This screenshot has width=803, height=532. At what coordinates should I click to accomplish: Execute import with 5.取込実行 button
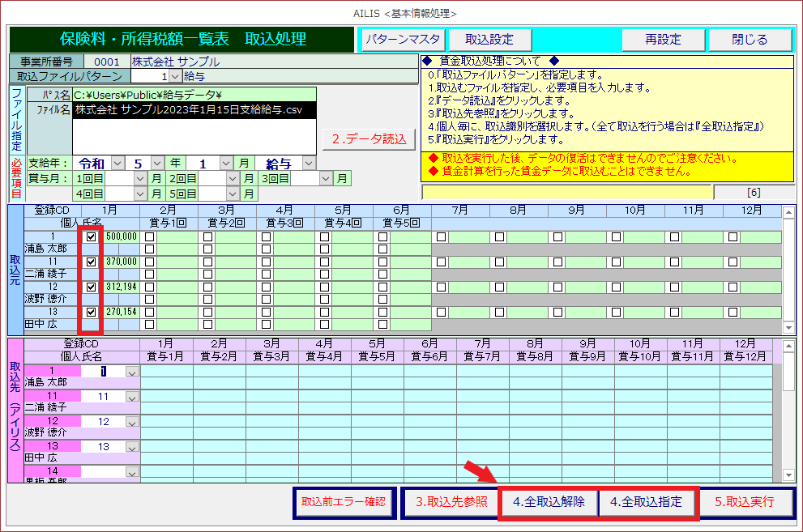tap(745, 502)
